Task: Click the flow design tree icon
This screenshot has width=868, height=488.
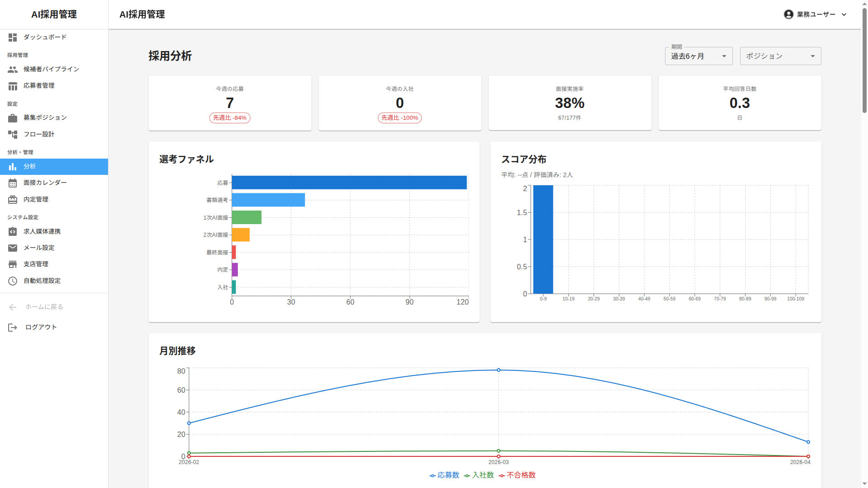Action: [x=13, y=135]
